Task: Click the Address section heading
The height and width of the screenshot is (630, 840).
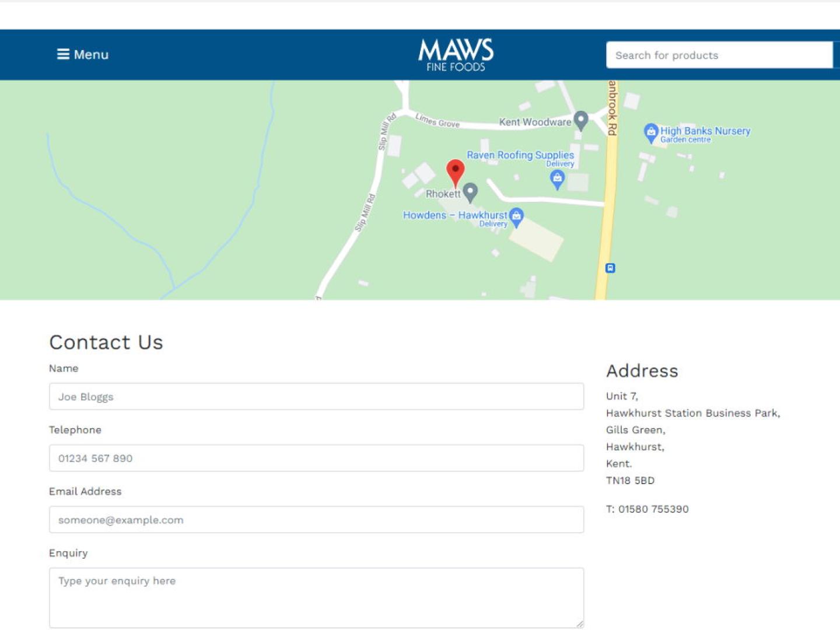Action: coord(642,371)
